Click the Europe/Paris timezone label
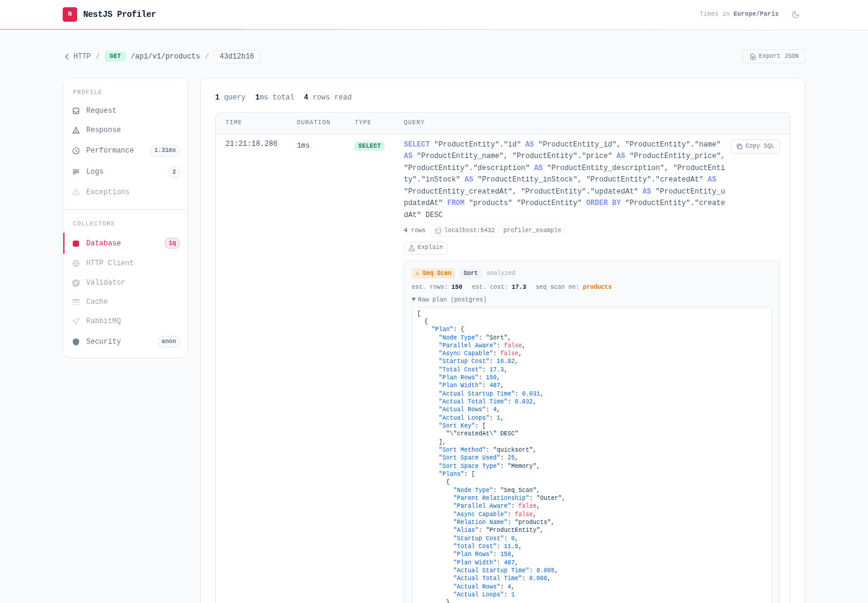The height and width of the screenshot is (603, 868). click(x=756, y=14)
